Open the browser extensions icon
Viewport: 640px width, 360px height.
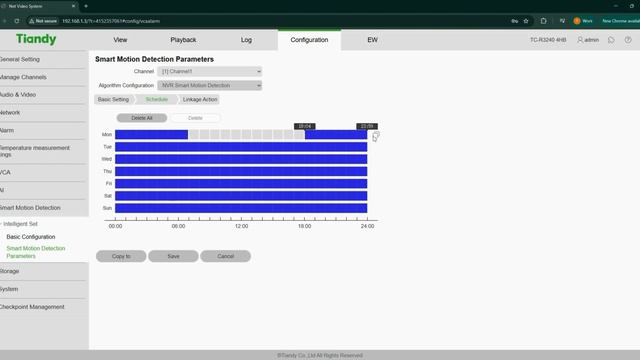[543, 21]
